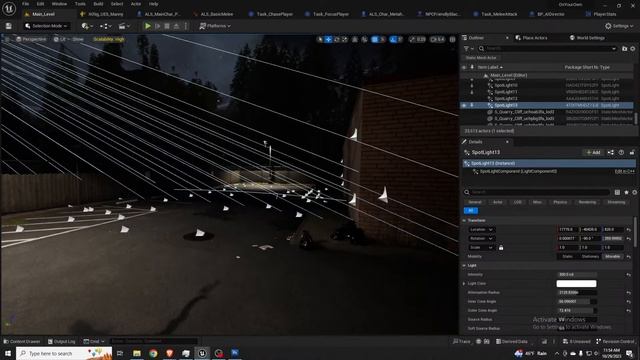This screenshot has height=360, width=640.
Task: Open the quick add content dropdown
Action: click(87, 26)
